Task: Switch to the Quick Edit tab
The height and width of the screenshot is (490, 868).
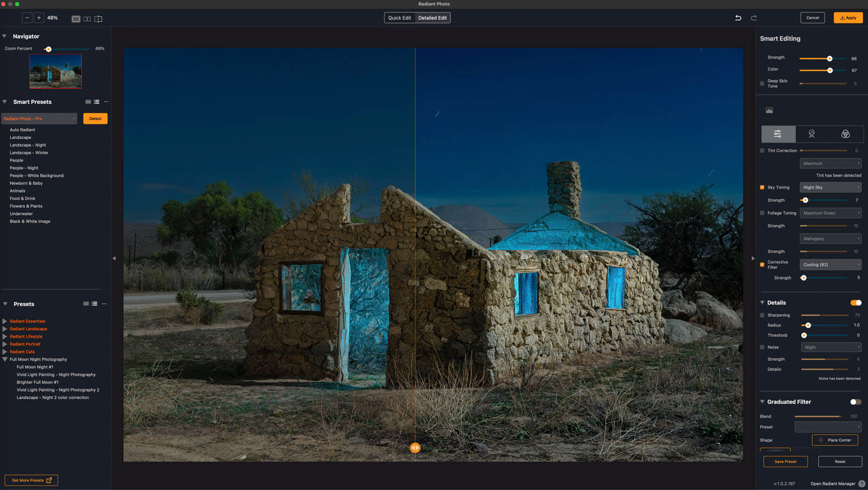Action: click(x=399, y=18)
